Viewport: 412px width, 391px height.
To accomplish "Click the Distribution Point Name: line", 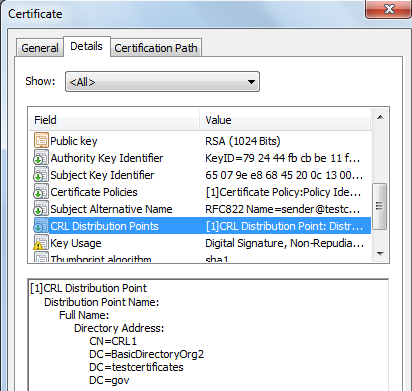I will [x=102, y=302].
